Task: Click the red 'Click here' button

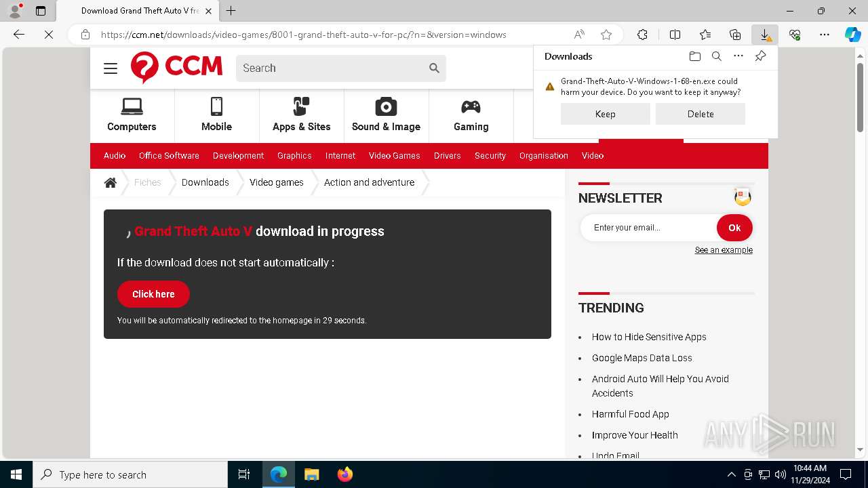Action: 153,294
